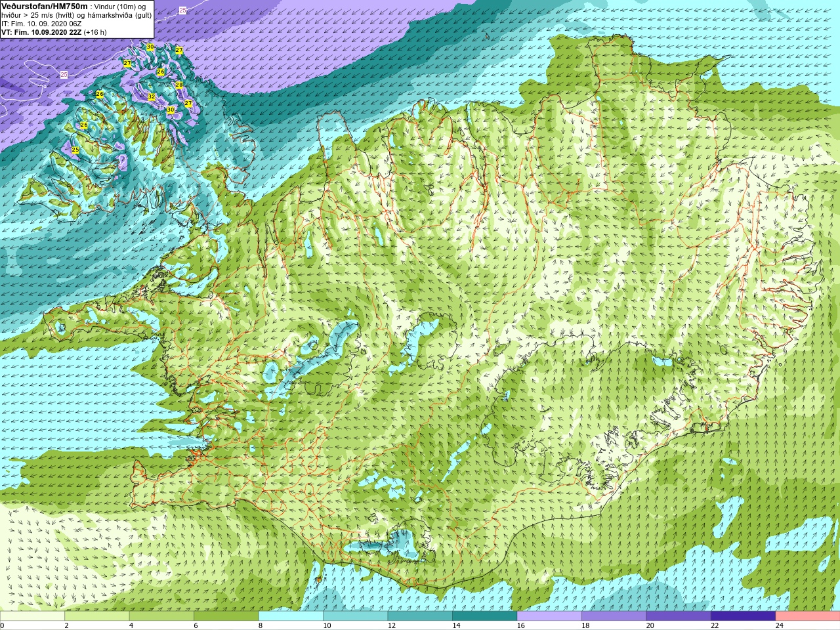Click the legend tick label 2
The width and height of the screenshot is (840, 630).
tap(66, 625)
